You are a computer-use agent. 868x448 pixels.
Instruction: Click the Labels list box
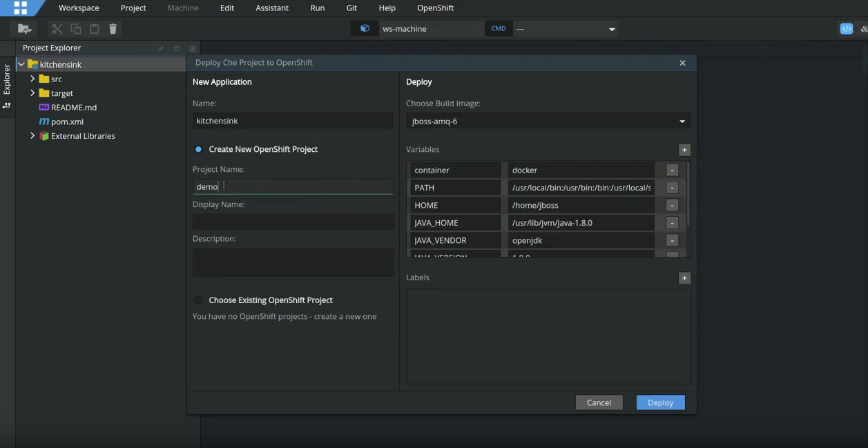click(x=548, y=336)
